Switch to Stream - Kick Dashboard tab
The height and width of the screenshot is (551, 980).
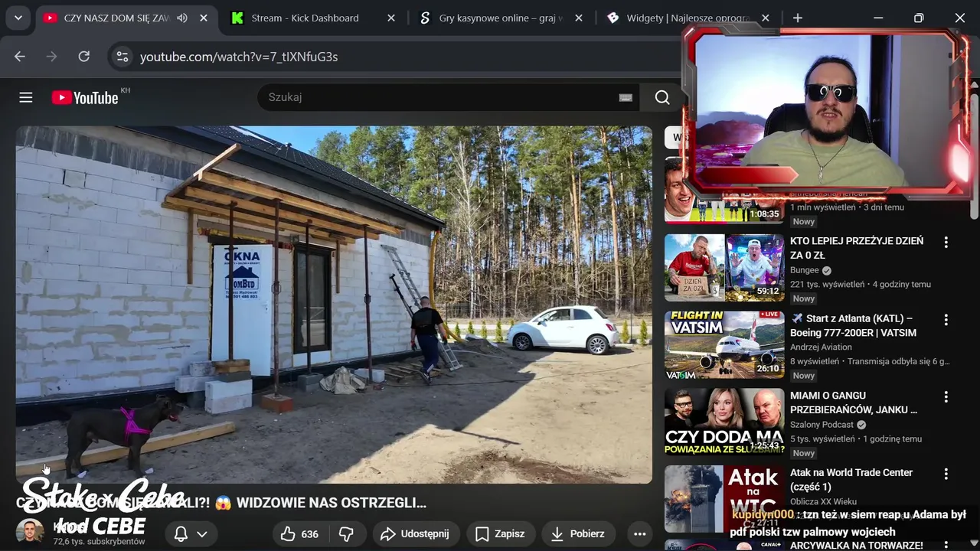305,18
